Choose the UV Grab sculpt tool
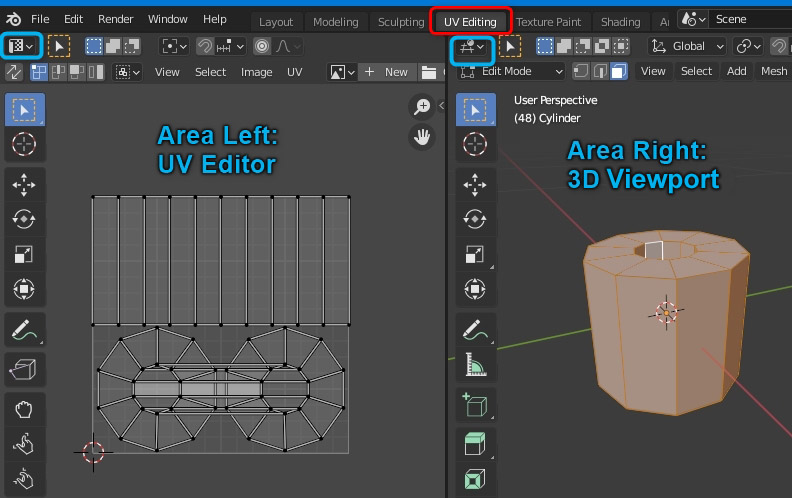Viewport: 792px width, 498px height. (x=24, y=410)
